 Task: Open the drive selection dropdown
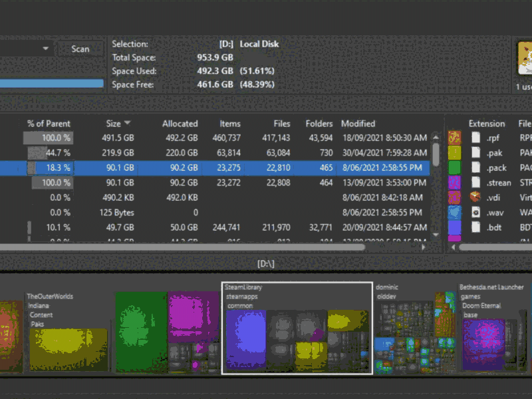(45, 49)
